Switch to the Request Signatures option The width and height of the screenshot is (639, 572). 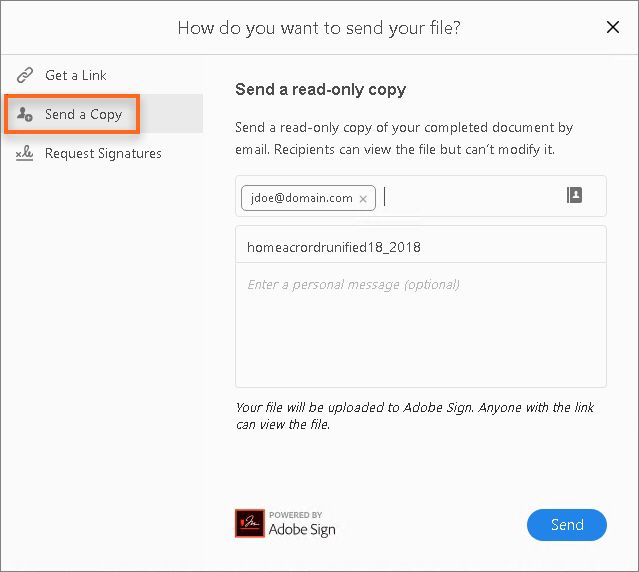tap(103, 153)
